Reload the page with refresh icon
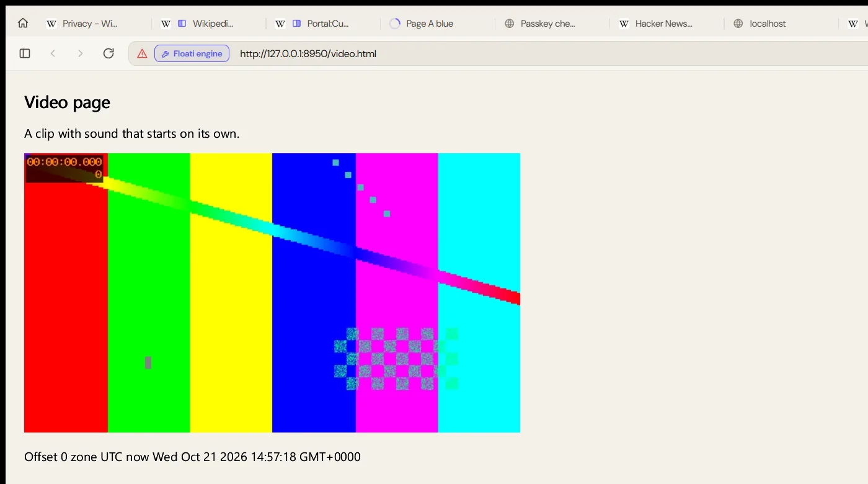Screen dimensions: 868x484 click(x=108, y=53)
